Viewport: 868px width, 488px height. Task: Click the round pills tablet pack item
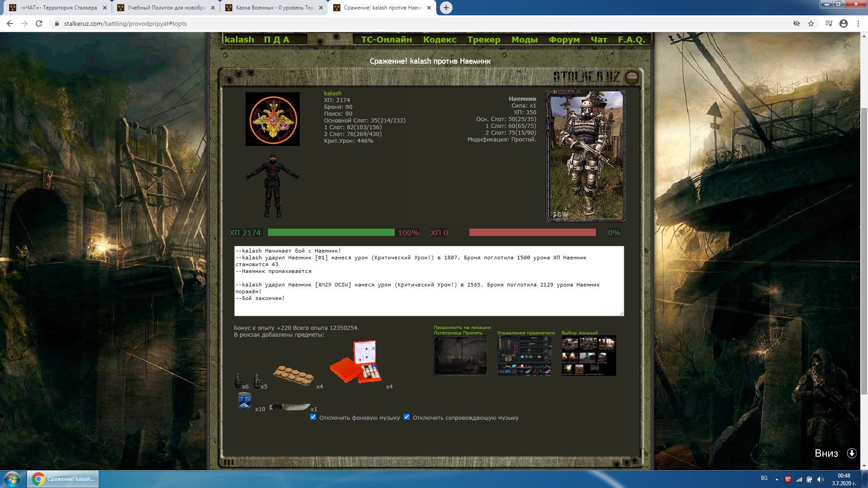coord(293,375)
